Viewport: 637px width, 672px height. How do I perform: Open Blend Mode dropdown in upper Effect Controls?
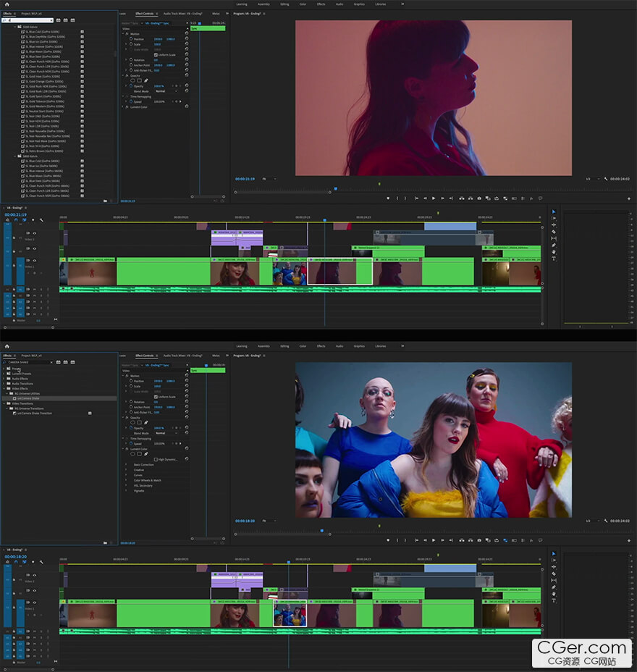tap(166, 91)
